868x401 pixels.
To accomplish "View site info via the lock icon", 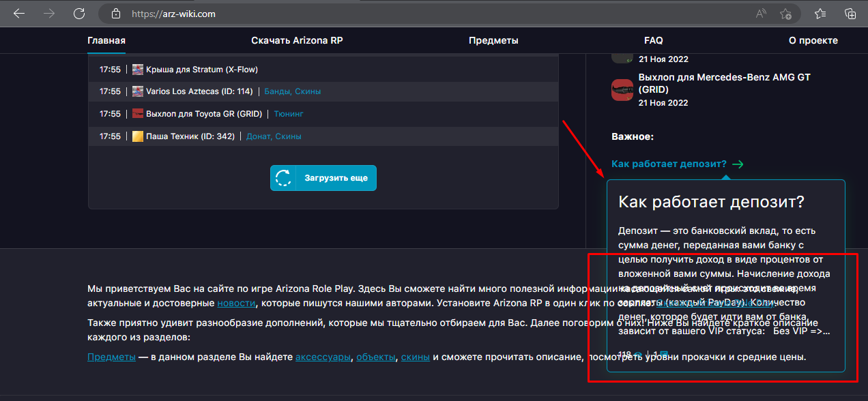I will coord(115,14).
